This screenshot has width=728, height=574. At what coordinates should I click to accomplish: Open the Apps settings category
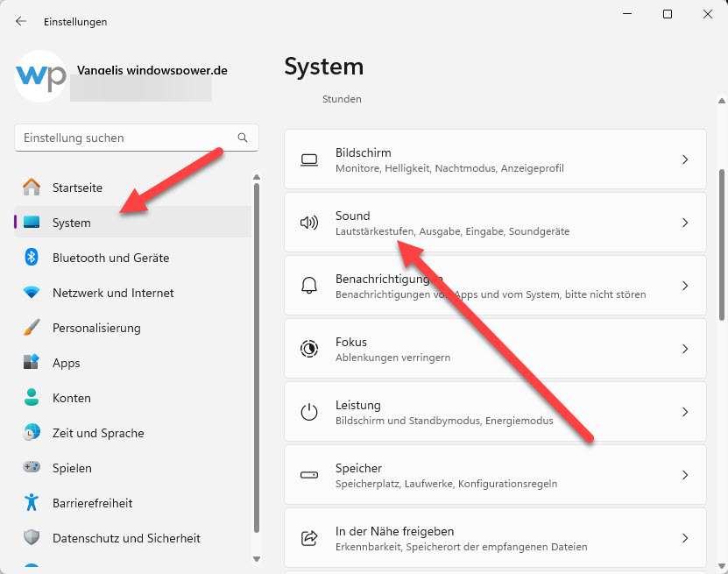[x=133, y=363]
